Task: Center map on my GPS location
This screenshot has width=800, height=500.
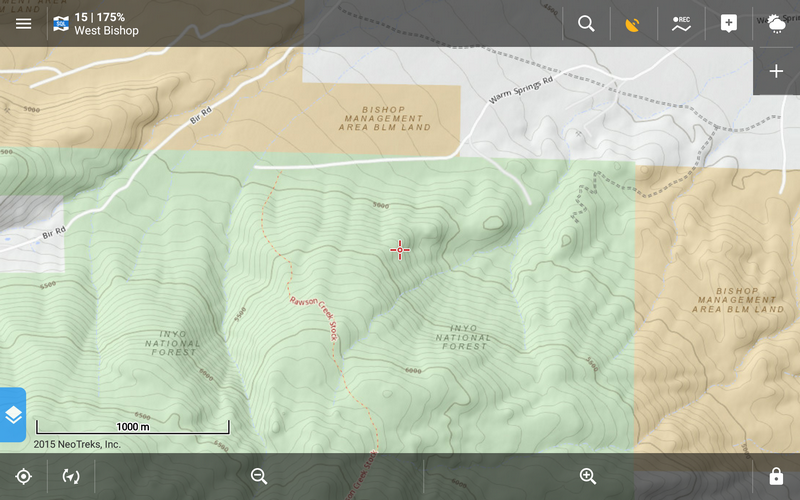Action: [x=23, y=477]
